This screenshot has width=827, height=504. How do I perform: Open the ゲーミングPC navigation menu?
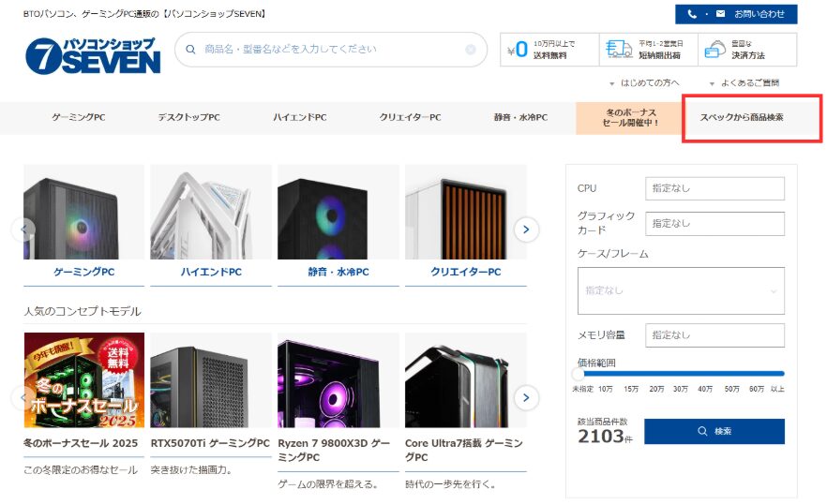[x=79, y=118]
